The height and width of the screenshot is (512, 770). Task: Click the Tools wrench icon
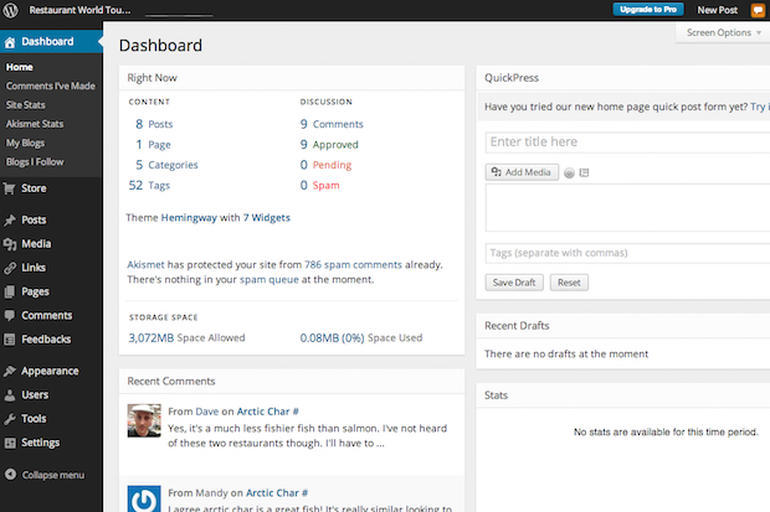pyautogui.click(x=9, y=419)
